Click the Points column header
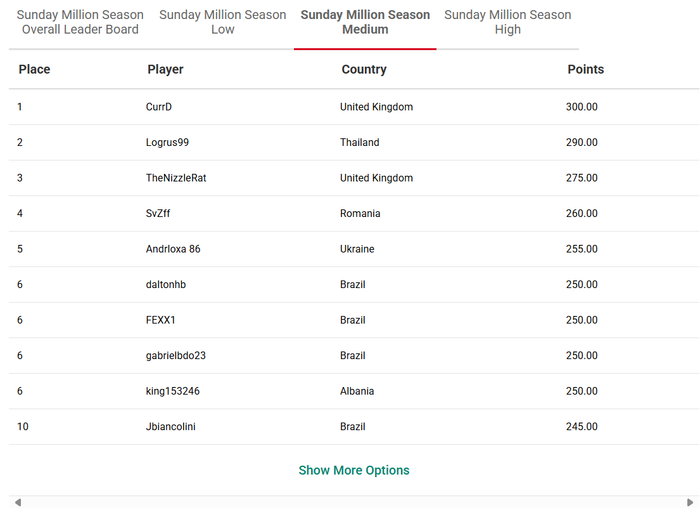The width and height of the screenshot is (700, 512). click(585, 69)
